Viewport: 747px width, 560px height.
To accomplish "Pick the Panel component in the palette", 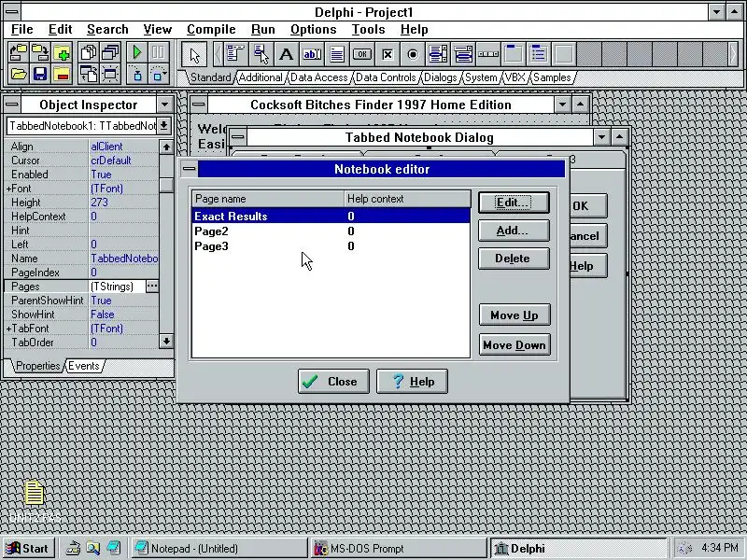I will pos(564,54).
